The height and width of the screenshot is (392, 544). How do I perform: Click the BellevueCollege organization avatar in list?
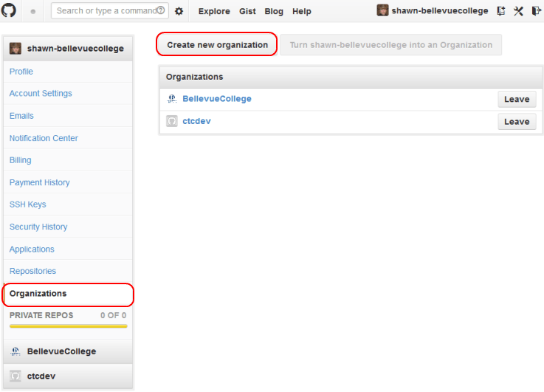click(x=171, y=99)
